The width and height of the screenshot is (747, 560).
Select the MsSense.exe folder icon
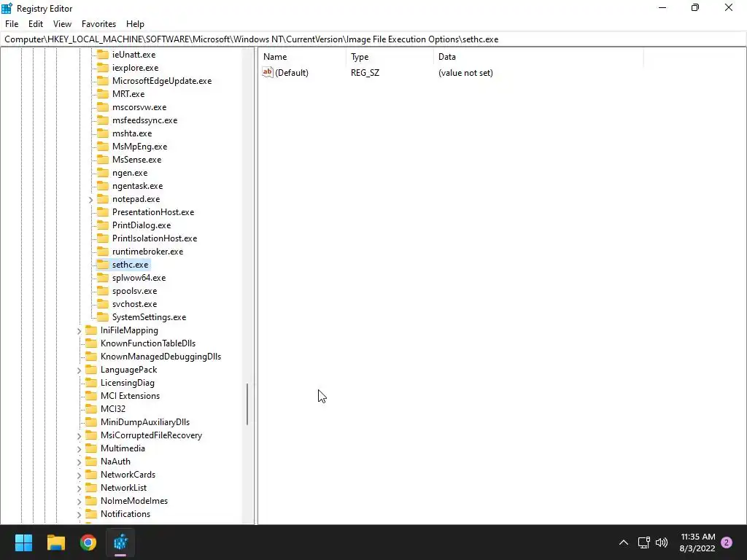click(x=103, y=159)
